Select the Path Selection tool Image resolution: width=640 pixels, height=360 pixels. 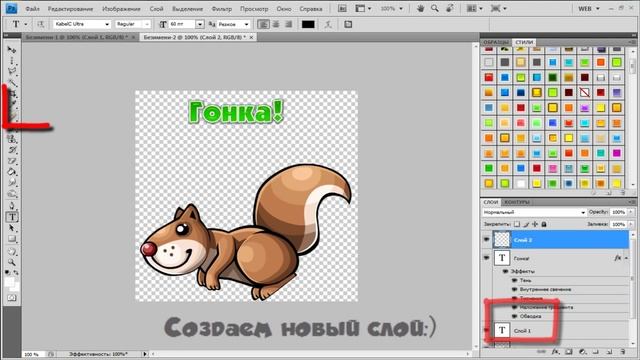(x=11, y=228)
